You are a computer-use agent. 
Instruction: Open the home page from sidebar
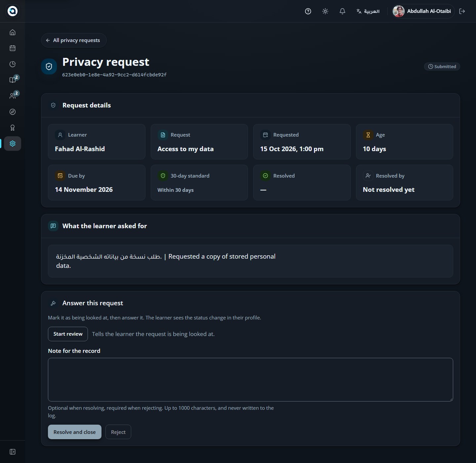(13, 32)
